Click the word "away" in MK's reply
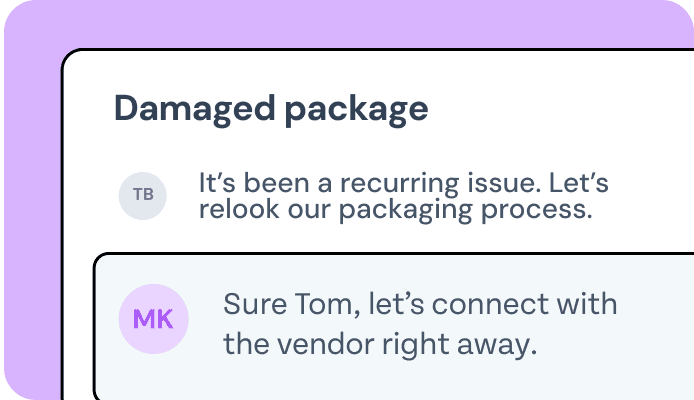The height and width of the screenshot is (400, 694). 499,347
